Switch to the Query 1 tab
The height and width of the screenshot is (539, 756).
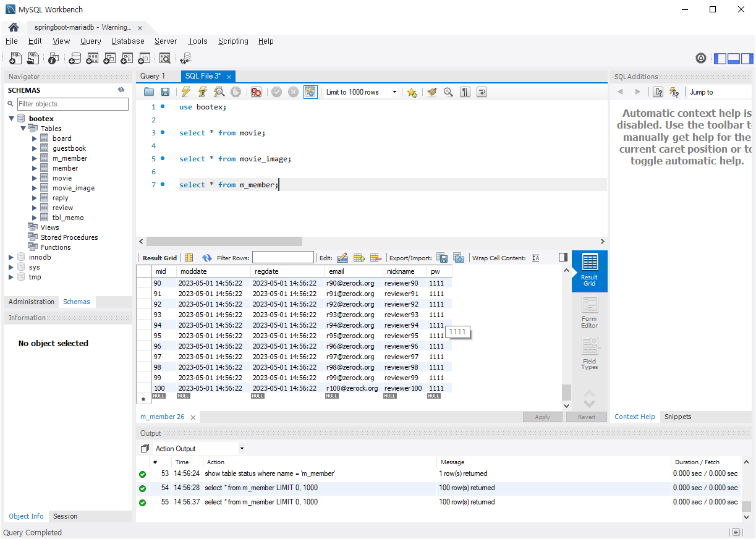point(153,76)
